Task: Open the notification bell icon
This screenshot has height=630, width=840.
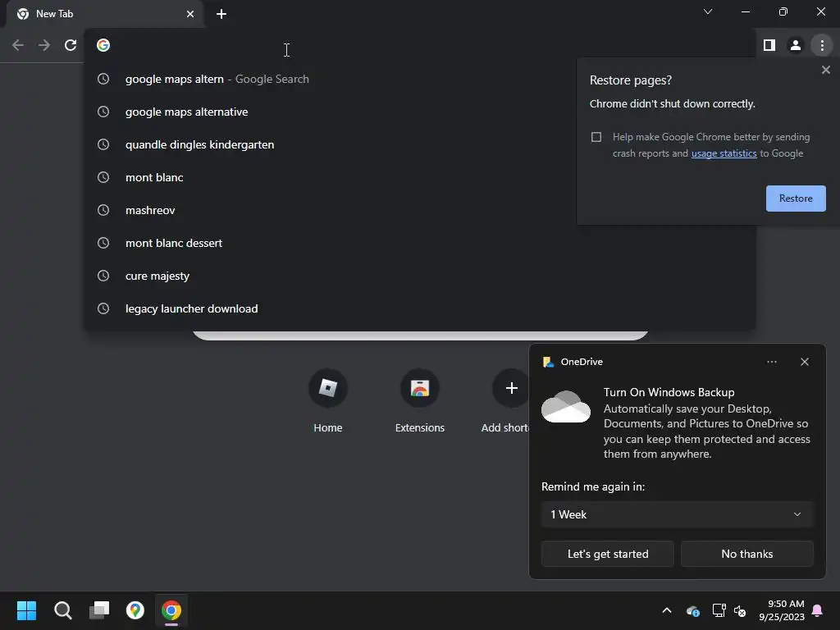Action: click(x=818, y=610)
